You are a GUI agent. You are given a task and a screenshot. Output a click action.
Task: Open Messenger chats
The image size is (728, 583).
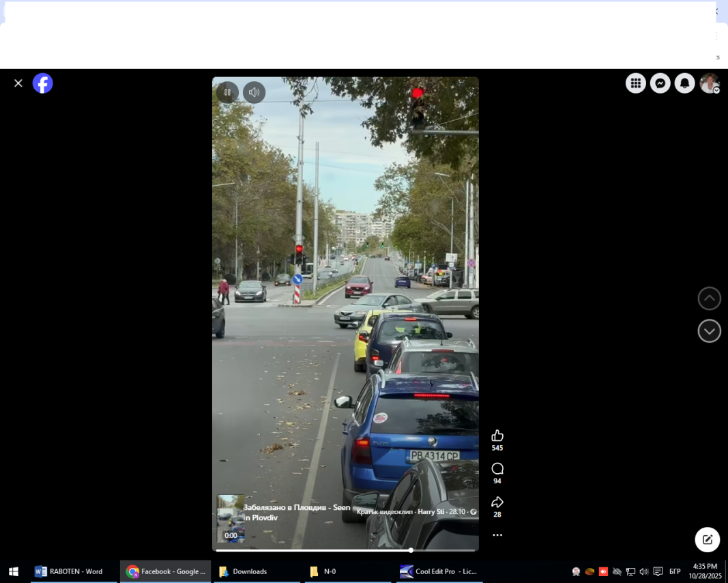(660, 83)
